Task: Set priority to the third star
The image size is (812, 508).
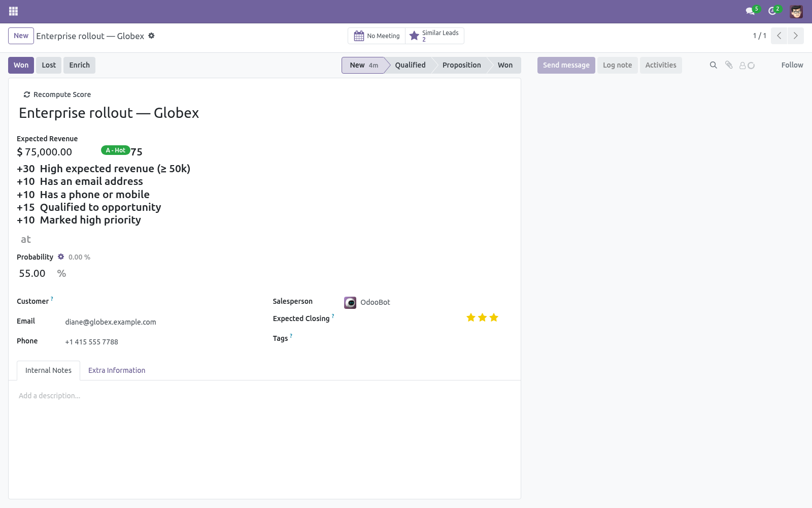Action: [494, 317]
